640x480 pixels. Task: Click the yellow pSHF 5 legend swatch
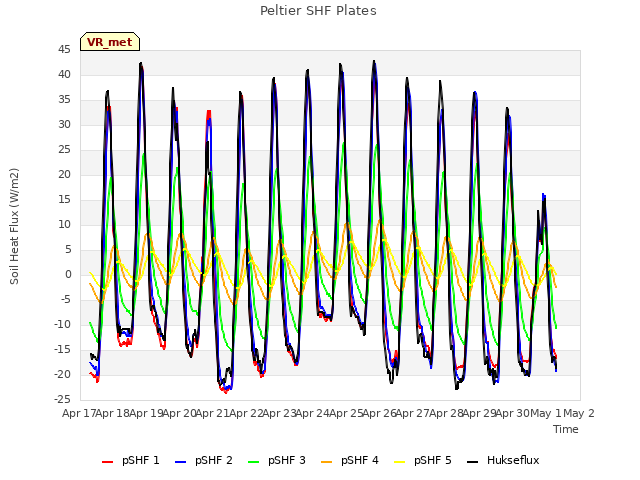[x=400, y=462]
